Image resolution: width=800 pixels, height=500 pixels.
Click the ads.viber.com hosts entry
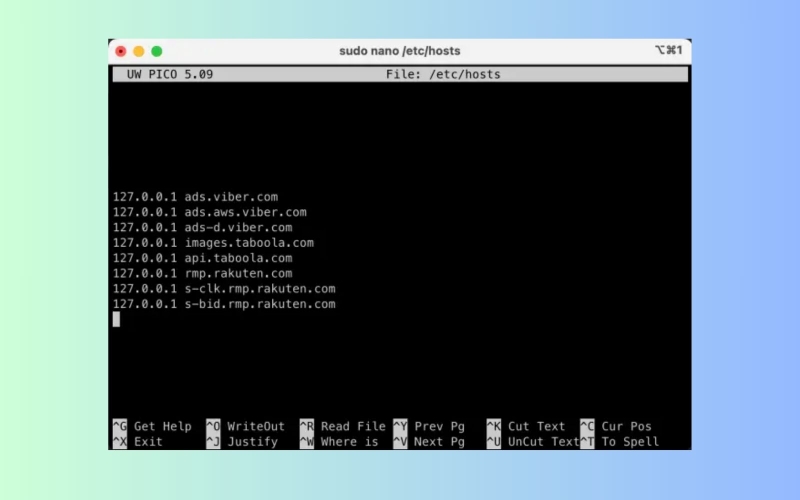tap(195, 197)
